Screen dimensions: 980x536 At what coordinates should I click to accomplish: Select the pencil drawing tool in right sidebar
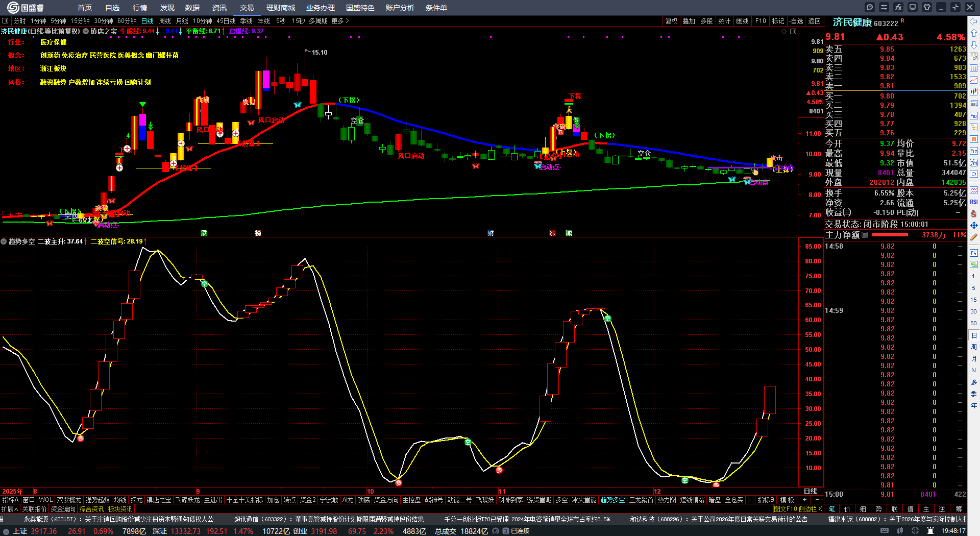click(974, 237)
